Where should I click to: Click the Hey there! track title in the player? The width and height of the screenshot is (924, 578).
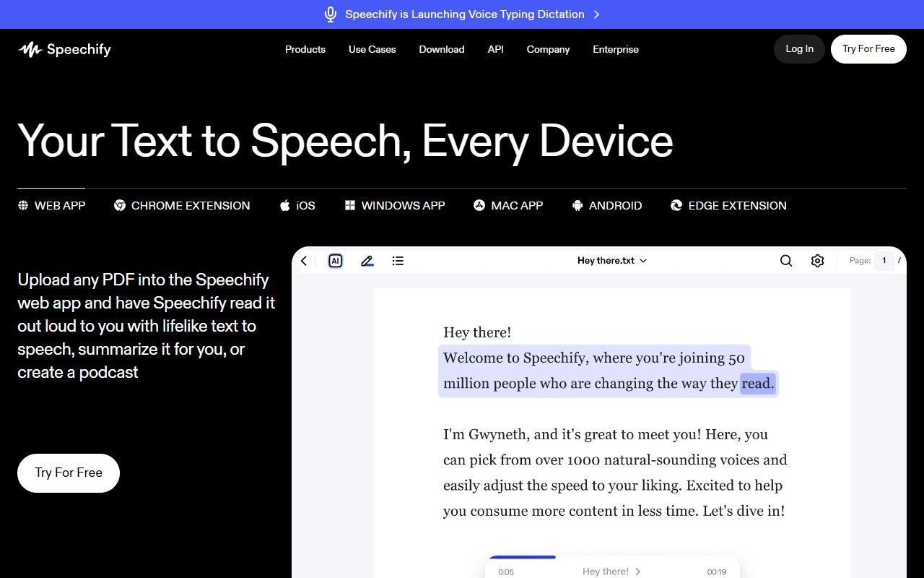point(611,571)
